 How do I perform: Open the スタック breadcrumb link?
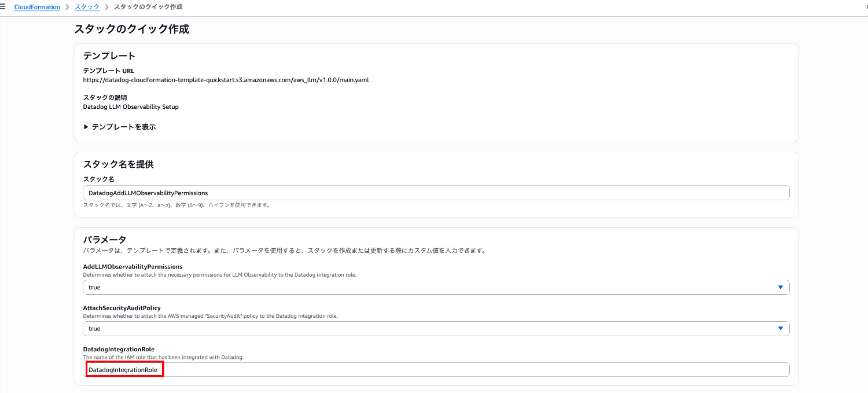tap(87, 7)
